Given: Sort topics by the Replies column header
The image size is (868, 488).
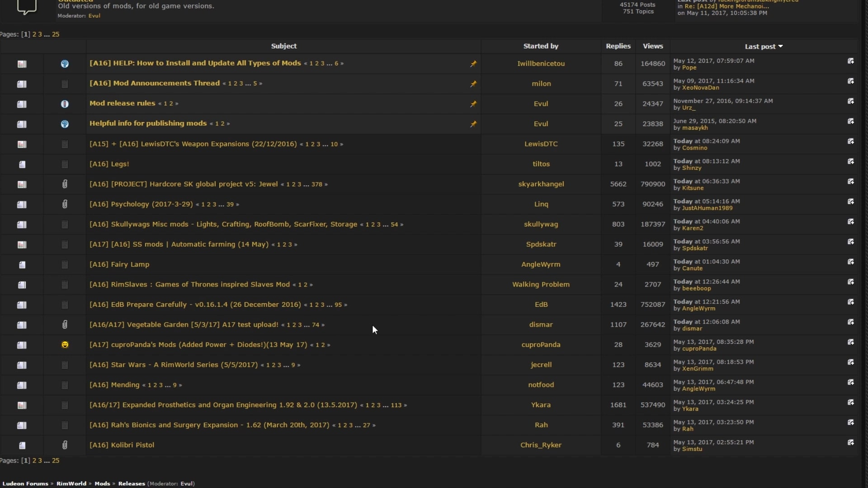Looking at the screenshot, I should [x=618, y=46].
